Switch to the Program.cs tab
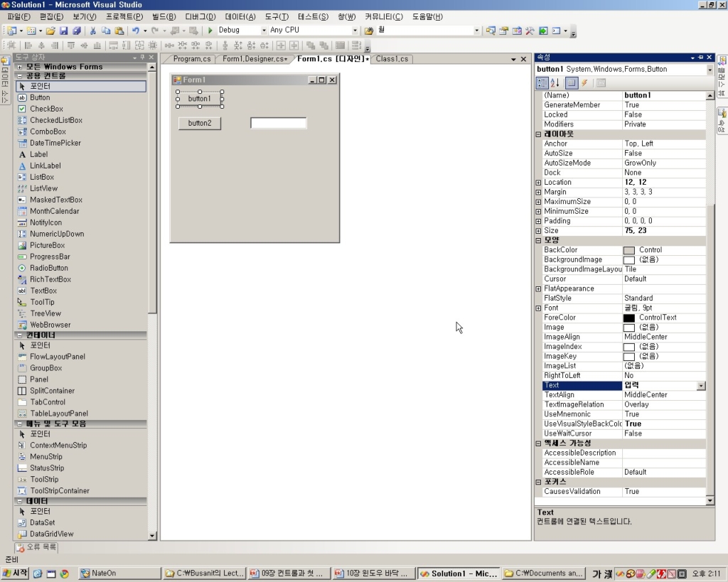Image resolution: width=728 pixels, height=582 pixels. tap(192, 59)
